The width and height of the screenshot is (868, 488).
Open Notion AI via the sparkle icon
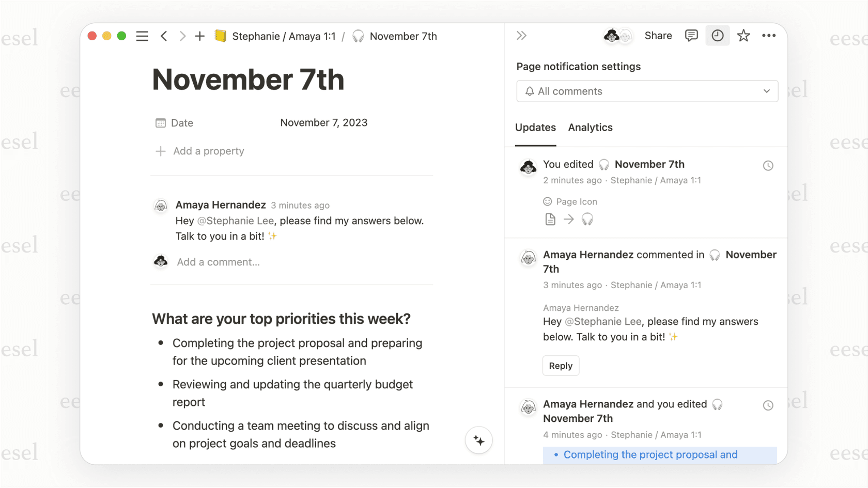coord(478,440)
